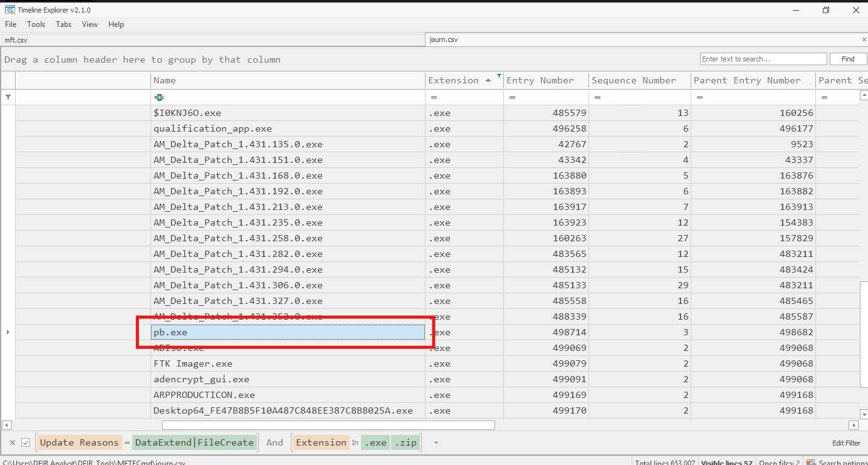Viewport: 868px width, 465px height.
Task: Sort by the Extension column header
Action: [x=453, y=80]
